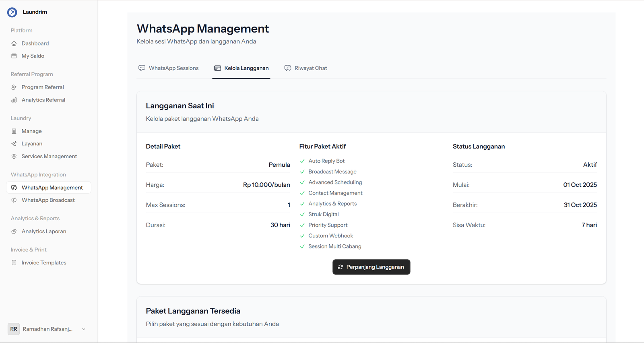Click the Analytics Laporan pie chart icon
This screenshot has height=343, width=644.
[x=14, y=231]
